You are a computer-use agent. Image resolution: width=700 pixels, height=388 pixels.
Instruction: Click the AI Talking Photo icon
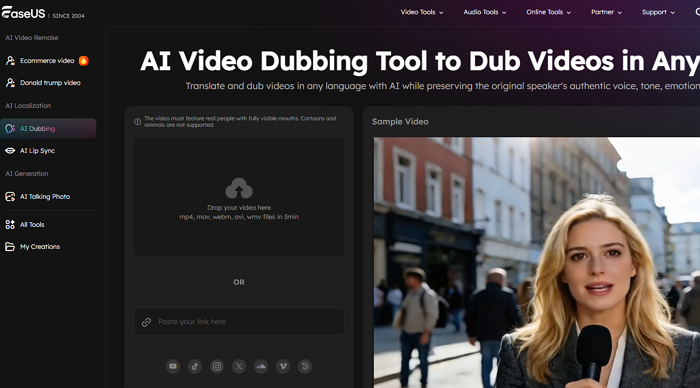click(10, 196)
